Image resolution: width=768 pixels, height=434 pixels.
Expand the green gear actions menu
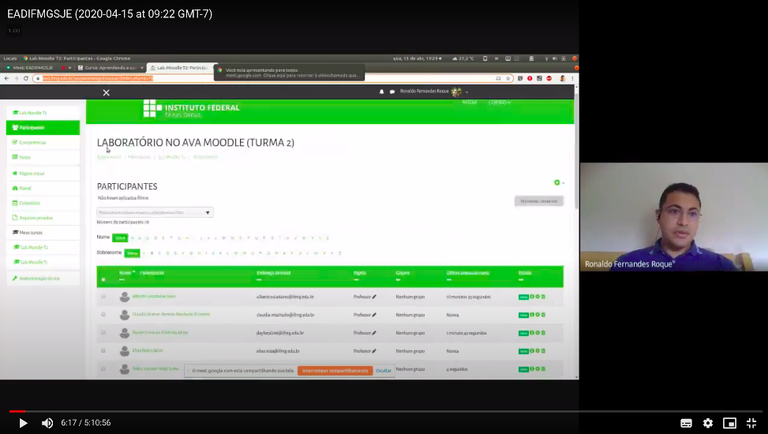[x=558, y=182]
